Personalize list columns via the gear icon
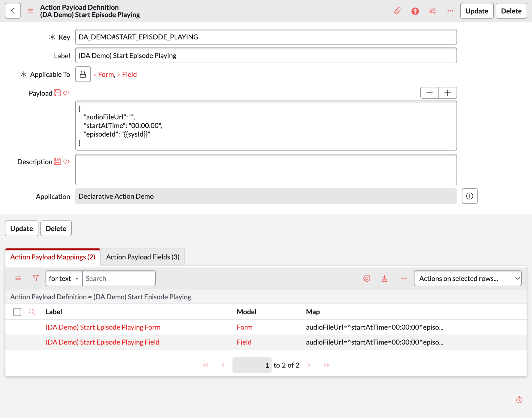 367,278
